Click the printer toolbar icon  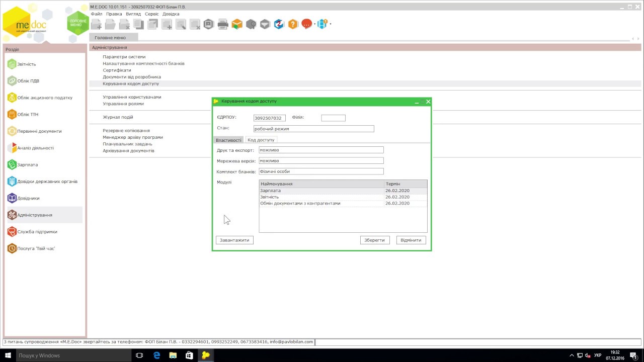coord(223,24)
